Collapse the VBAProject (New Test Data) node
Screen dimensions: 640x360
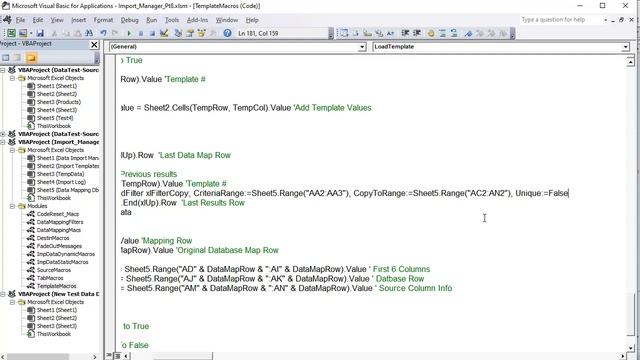pos(3,294)
